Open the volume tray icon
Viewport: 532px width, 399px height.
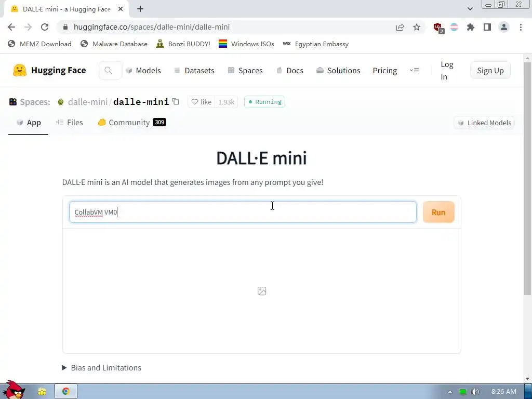tap(475, 392)
